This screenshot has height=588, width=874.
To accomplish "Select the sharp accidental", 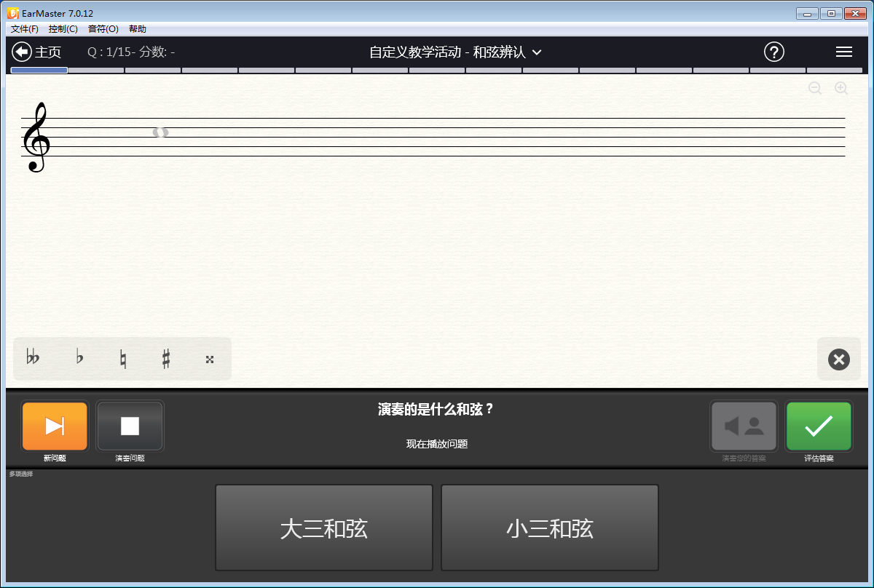I will [x=166, y=359].
